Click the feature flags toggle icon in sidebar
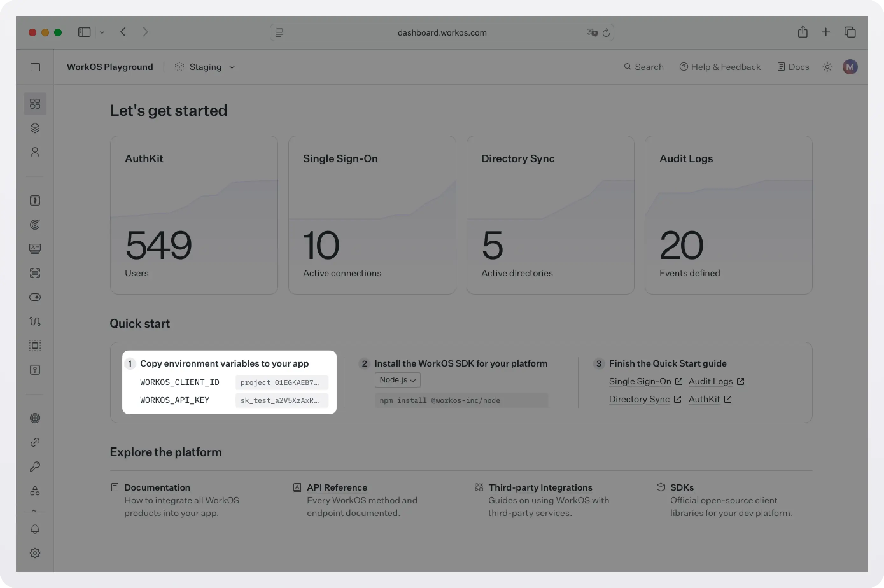The image size is (884, 588). point(35,297)
